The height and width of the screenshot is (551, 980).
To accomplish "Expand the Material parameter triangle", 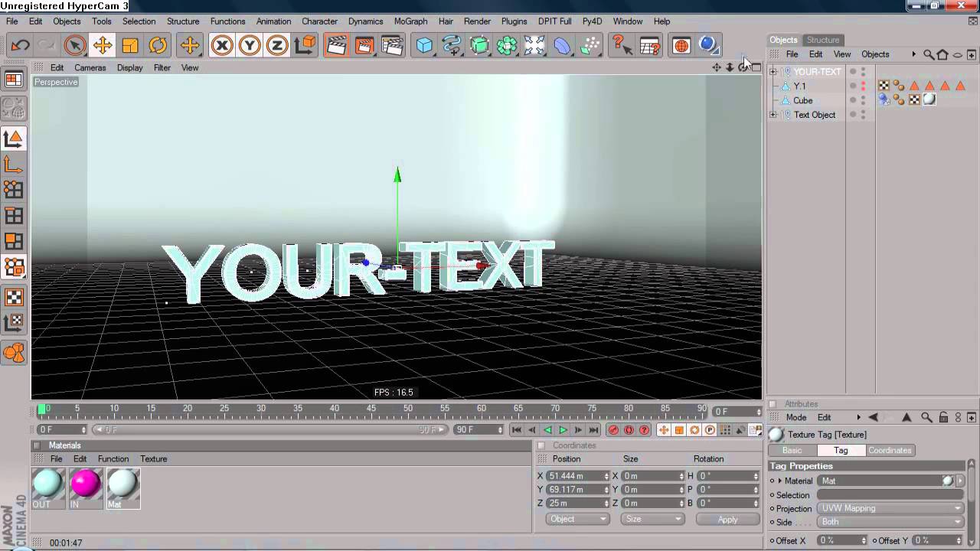I will tap(780, 481).
